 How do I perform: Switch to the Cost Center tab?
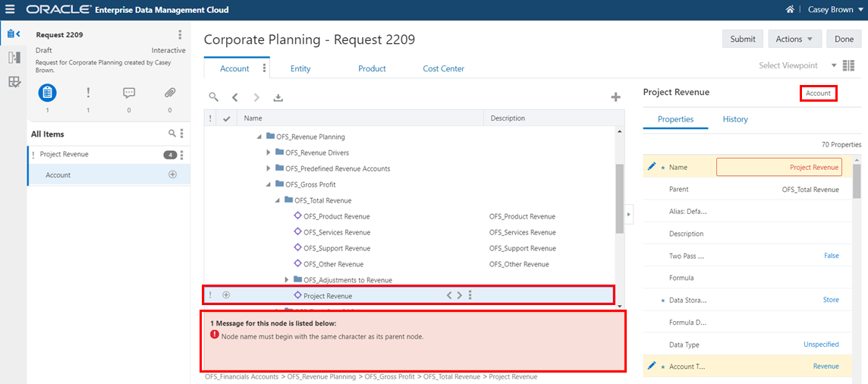click(x=443, y=68)
